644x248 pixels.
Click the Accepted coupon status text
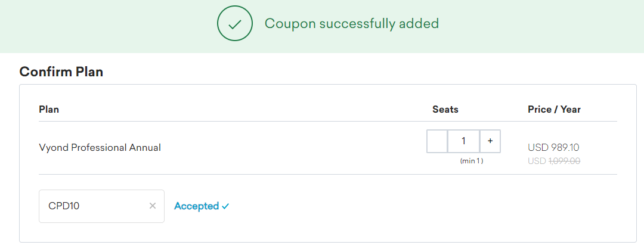point(196,206)
